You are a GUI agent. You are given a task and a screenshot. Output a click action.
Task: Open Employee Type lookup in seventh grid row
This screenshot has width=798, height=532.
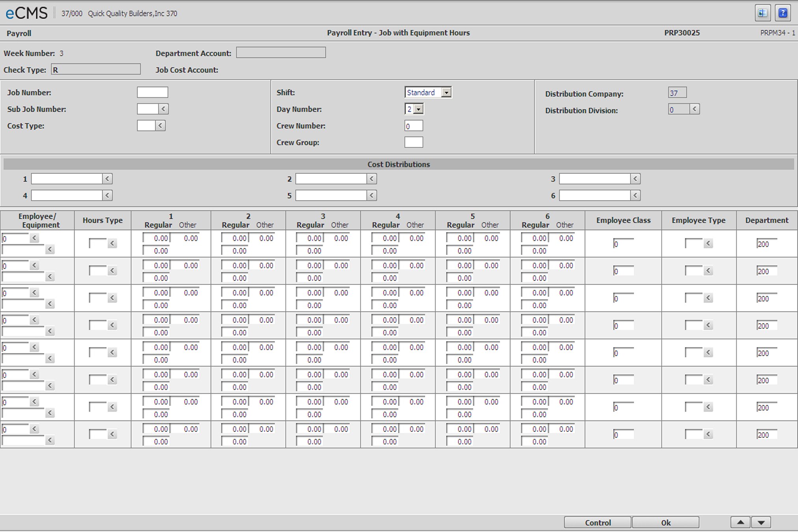pyautogui.click(x=708, y=407)
